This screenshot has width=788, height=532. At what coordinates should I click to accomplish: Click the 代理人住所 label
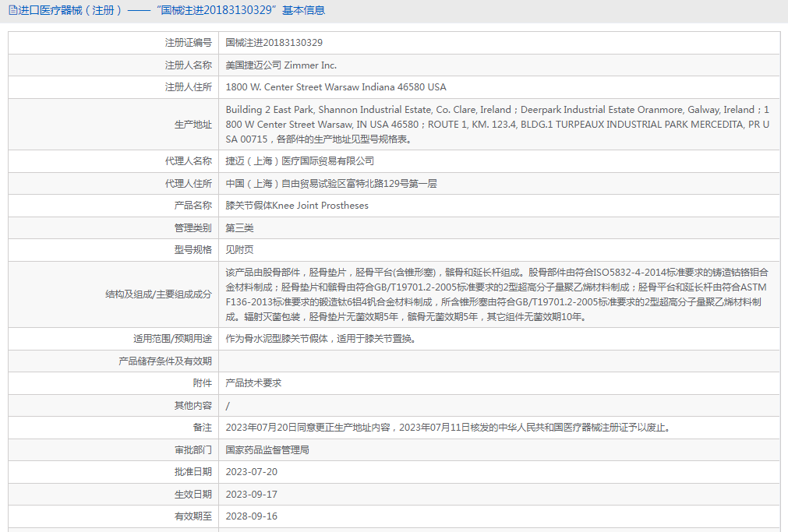189,183
